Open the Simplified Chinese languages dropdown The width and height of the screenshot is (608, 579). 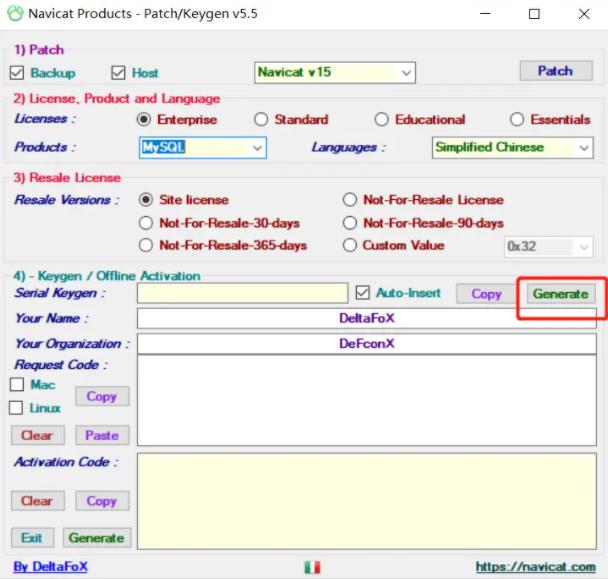click(x=513, y=148)
